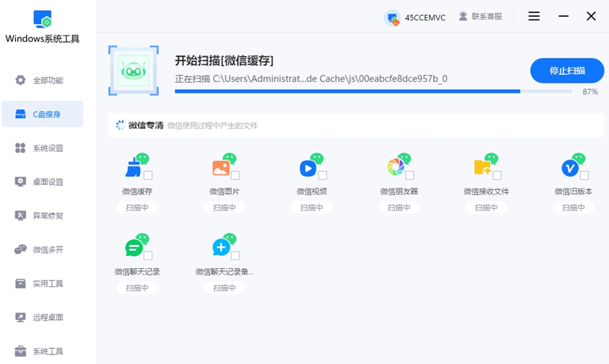Image resolution: width=609 pixels, height=364 pixels.
Task: Check the 微信缓存 checkbox
Action: pos(148,175)
